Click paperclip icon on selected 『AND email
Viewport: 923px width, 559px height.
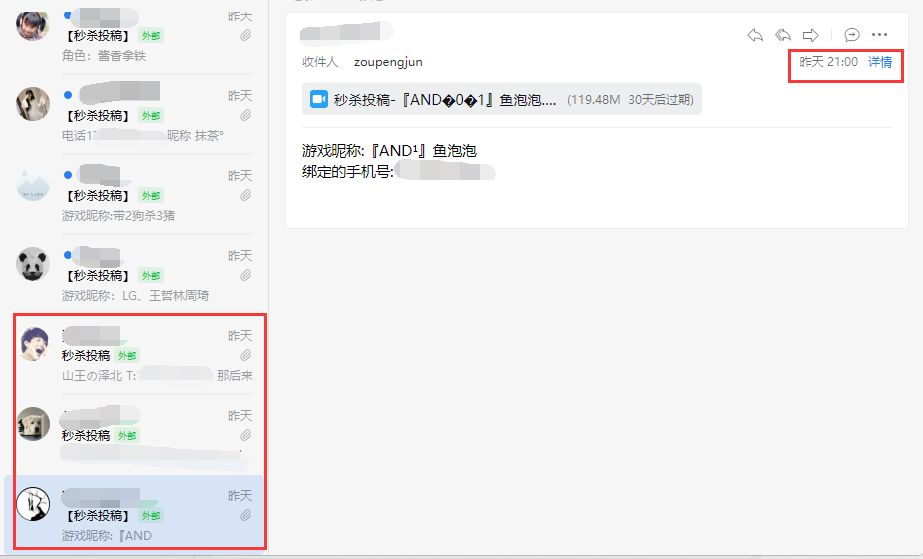coord(245,515)
